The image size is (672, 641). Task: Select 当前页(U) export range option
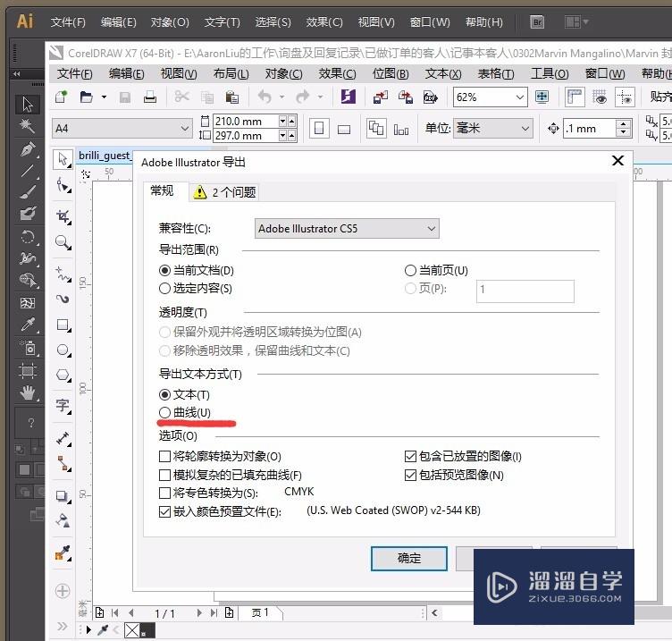tap(436, 271)
